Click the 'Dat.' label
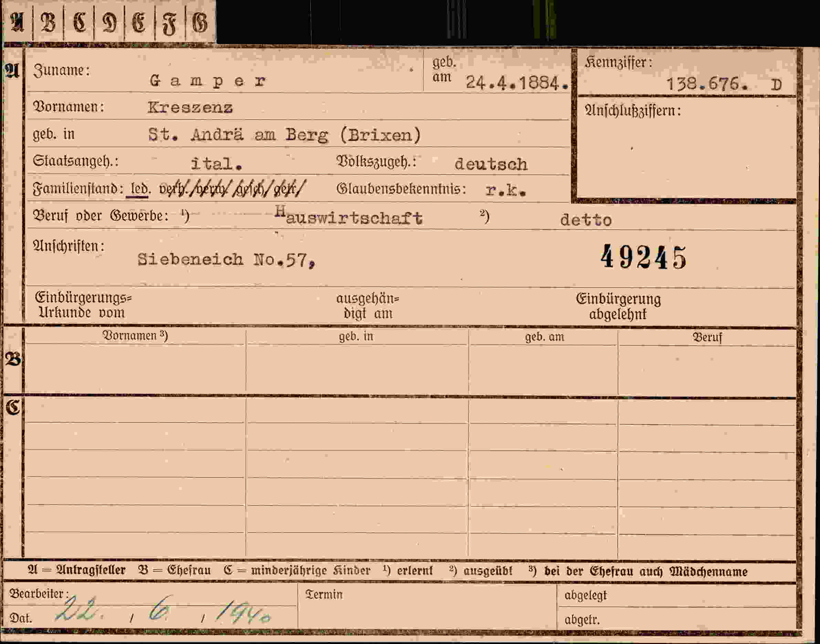This screenshot has width=820, height=644. click(21, 619)
